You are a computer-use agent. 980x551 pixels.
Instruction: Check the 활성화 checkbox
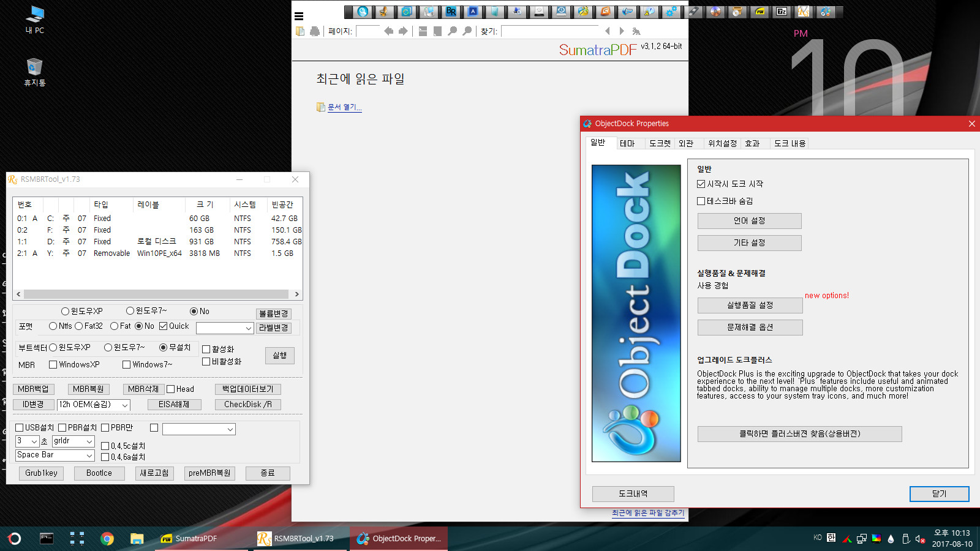click(206, 350)
